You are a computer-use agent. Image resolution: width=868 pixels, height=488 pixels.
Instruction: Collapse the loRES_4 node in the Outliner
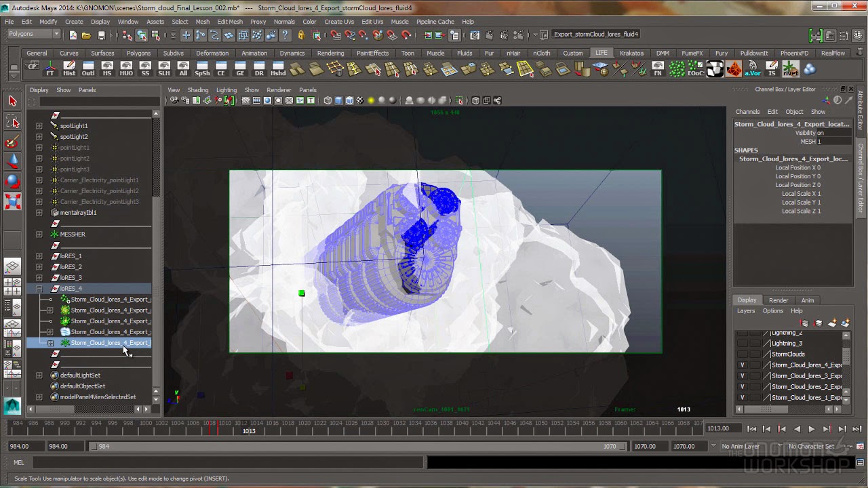point(39,288)
